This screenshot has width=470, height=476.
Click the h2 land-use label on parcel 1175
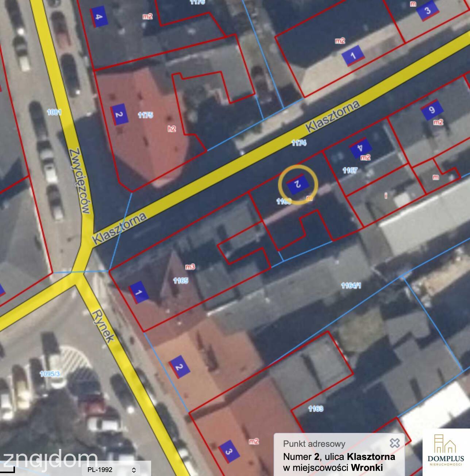[172, 129]
